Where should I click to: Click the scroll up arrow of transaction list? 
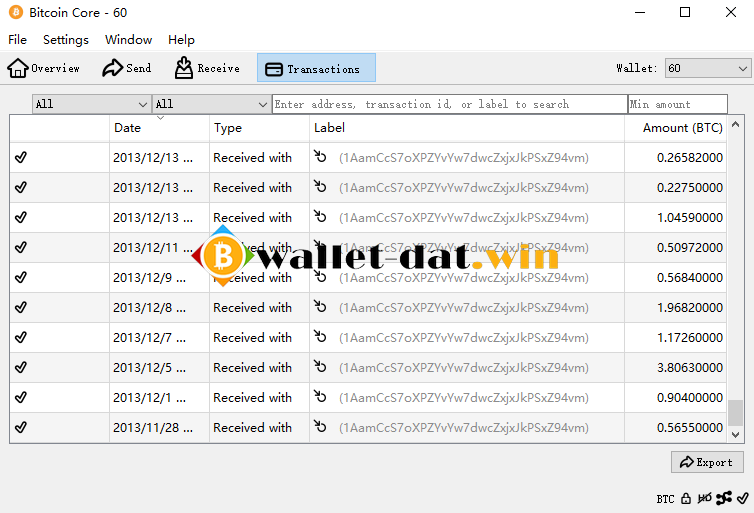point(735,125)
